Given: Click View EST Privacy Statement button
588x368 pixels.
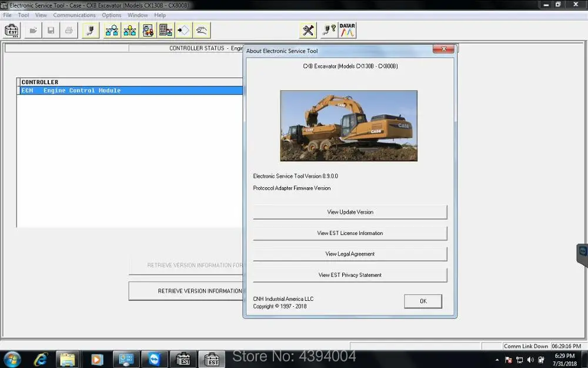Looking at the screenshot, I should click(x=350, y=275).
